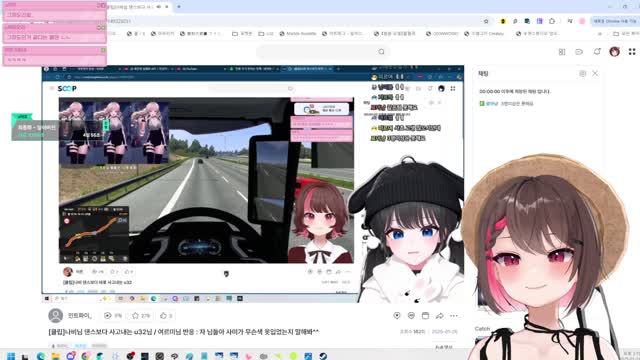Click the Full 영상 button under the date
This screenshot has height=360, width=640.
(x=444, y=347)
